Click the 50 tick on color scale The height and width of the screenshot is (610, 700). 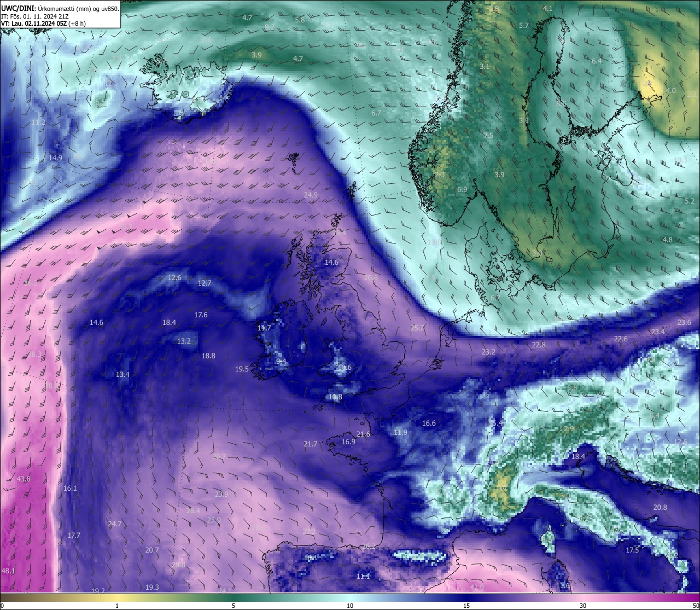696,606
